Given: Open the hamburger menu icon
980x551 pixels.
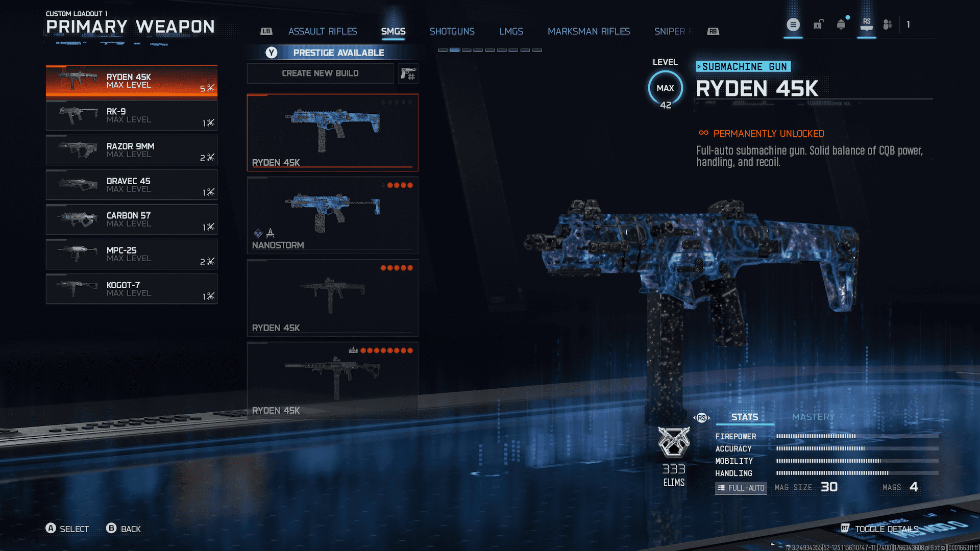Looking at the screenshot, I should (793, 24).
